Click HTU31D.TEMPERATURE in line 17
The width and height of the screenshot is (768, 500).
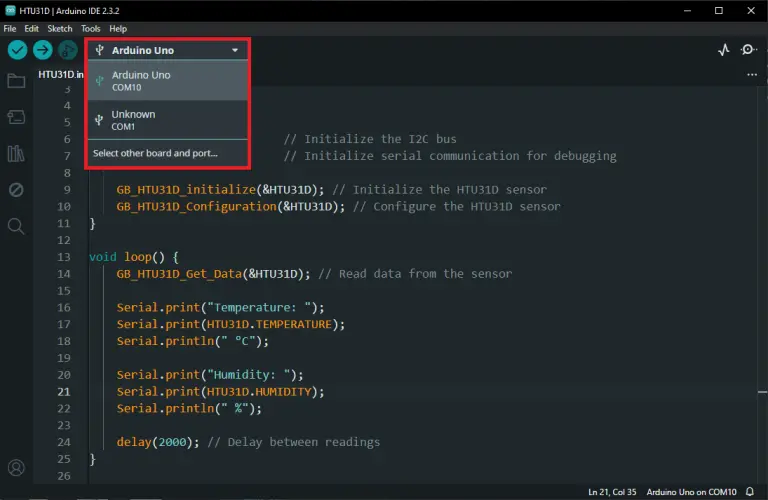269,324
